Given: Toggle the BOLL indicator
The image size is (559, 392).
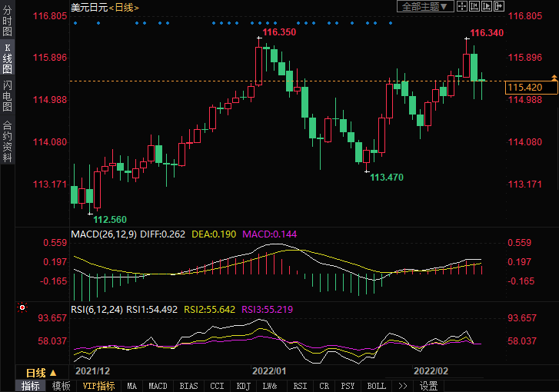Looking at the screenshot, I should [376, 386].
